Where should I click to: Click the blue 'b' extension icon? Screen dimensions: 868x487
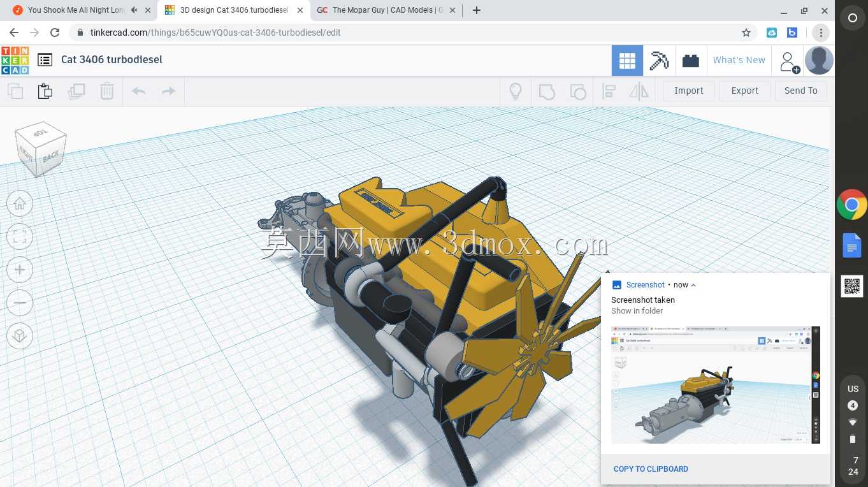(792, 33)
